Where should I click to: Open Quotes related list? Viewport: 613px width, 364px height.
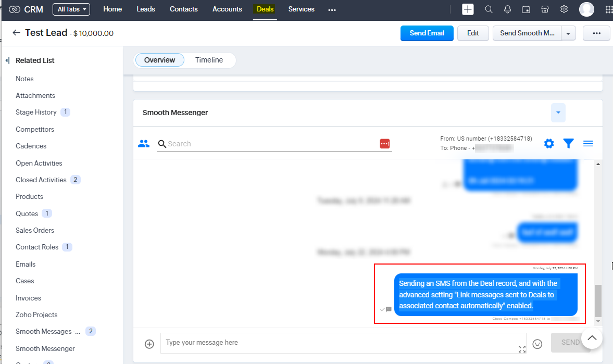point(27,214)
